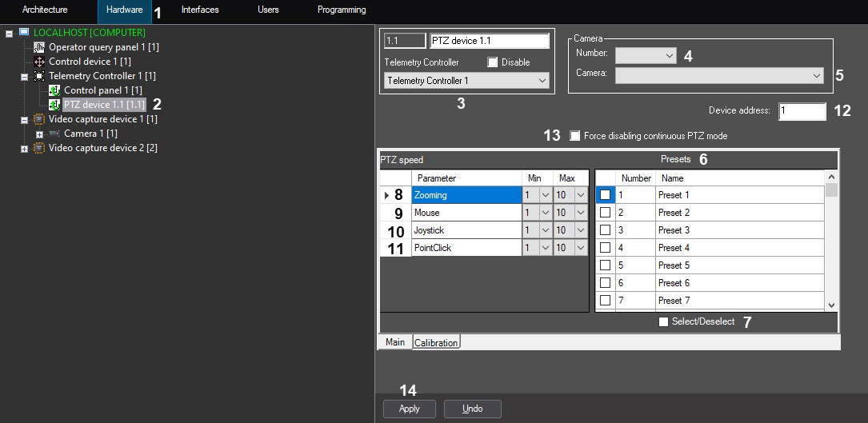Click the PTZ device 1.1 name field
868x423 pixels.
point(490,41)
